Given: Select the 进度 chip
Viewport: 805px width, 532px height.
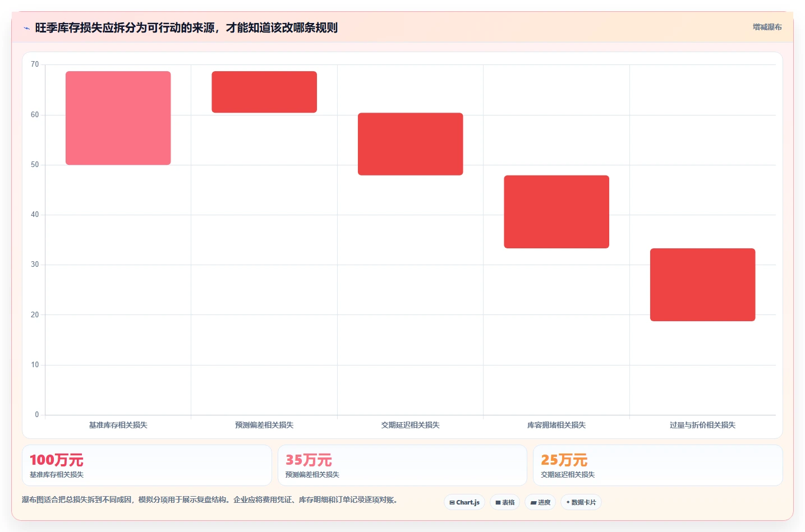Looking at the screenshot, I should (540, 502).
